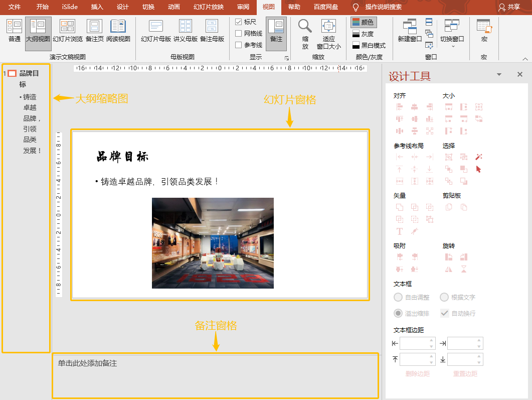Click the notes area 单击此处添加备注

coord(88,363)
